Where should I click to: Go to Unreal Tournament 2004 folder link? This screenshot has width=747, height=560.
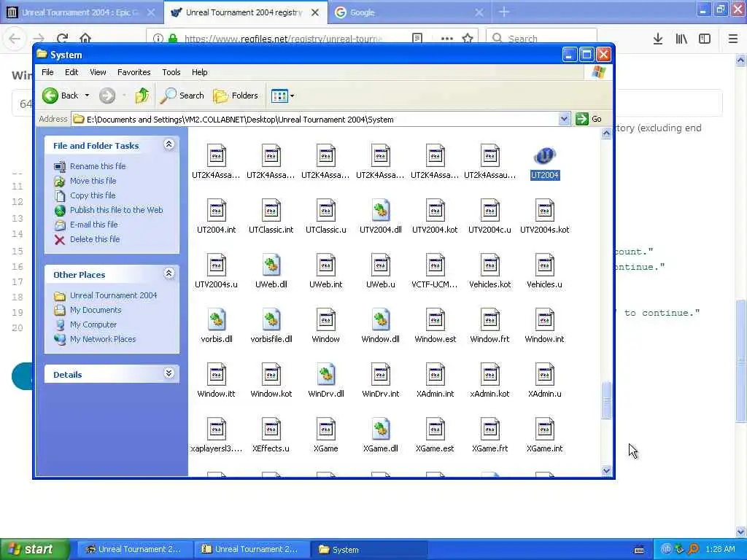pos(113,296)
